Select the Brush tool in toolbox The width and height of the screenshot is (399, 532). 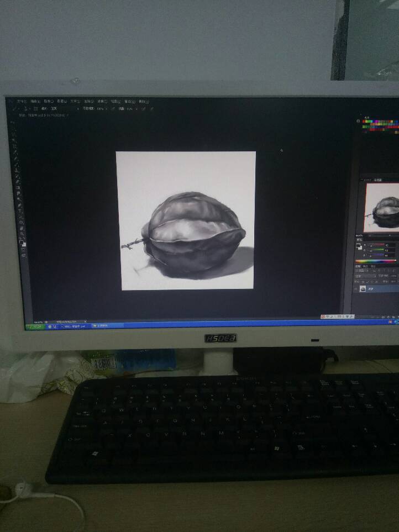[16, 165]
